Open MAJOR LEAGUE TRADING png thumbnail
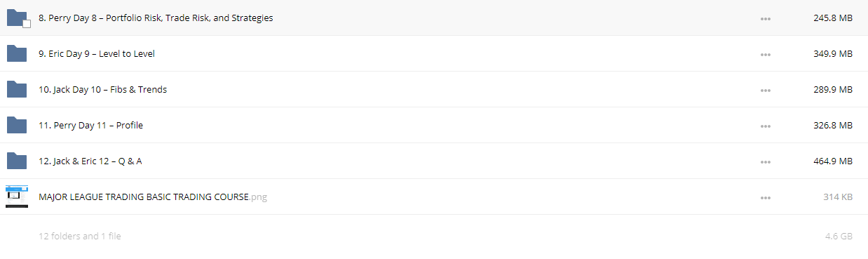This screenshot has height=259, width=868. [17, 197]
